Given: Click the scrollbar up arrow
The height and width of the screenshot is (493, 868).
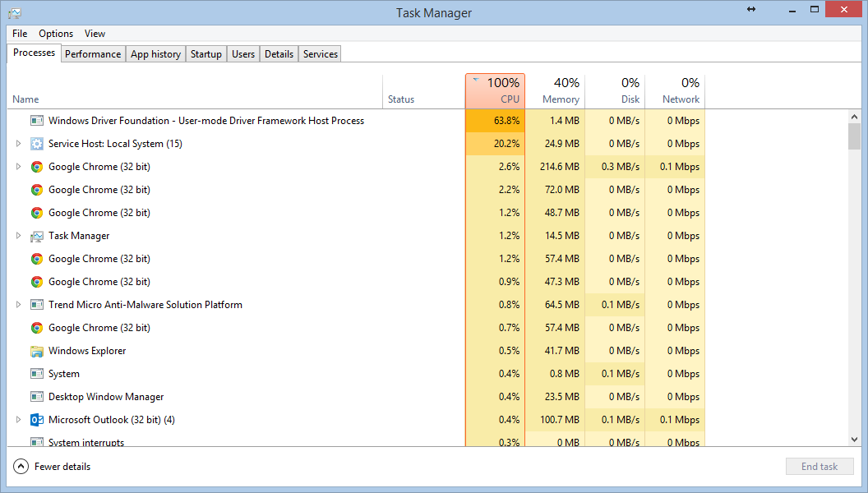Looking at the screenshot, I should [x=854, y=117].
